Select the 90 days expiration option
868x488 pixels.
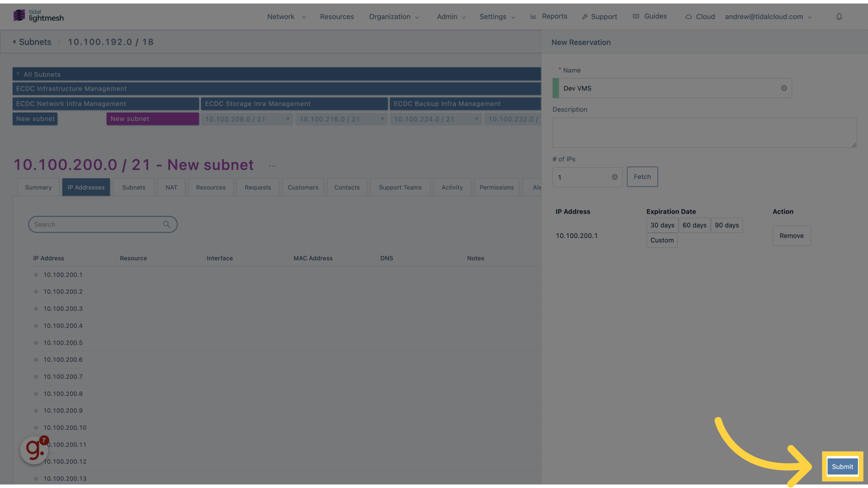coord(726,225)
